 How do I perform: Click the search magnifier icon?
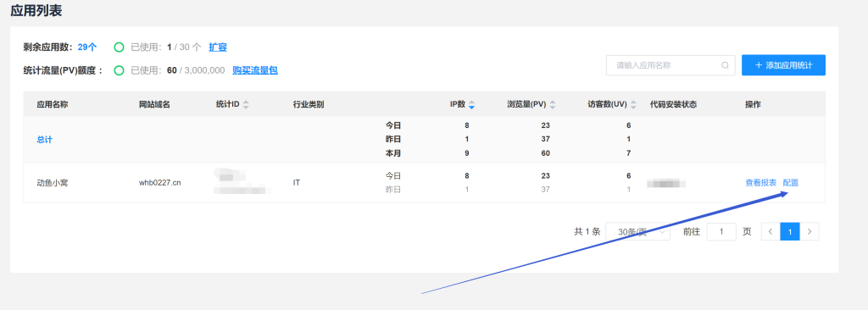(725, 65)
